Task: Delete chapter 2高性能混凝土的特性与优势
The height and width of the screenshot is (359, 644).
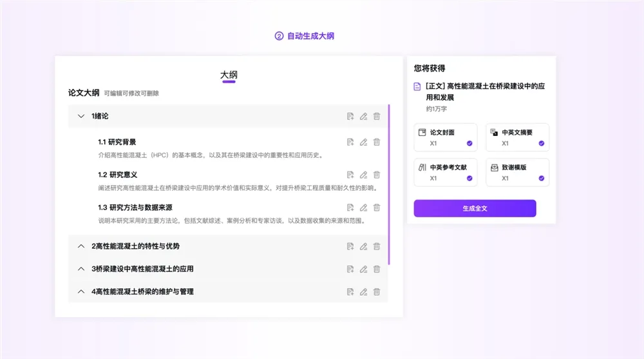Action: click(377, 246)
